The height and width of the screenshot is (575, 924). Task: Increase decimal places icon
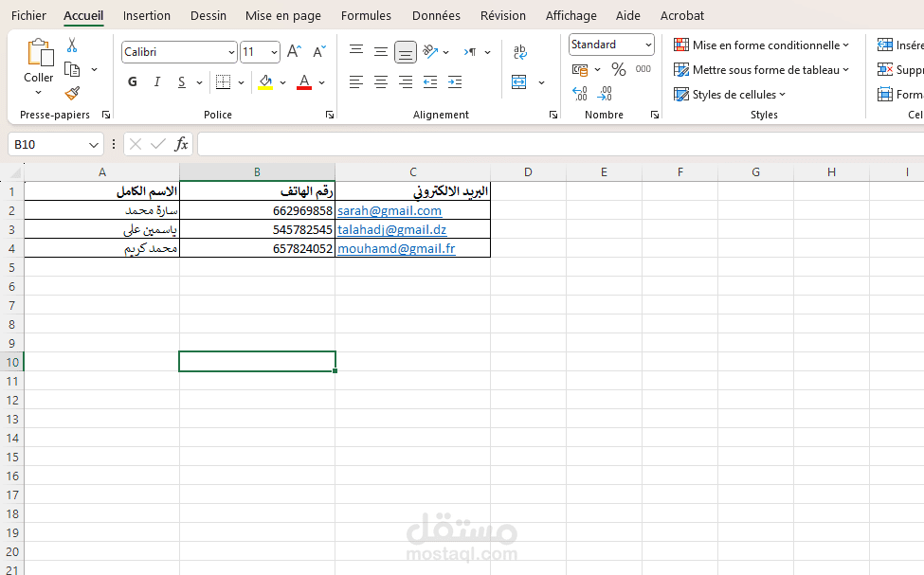click(580, 93)
